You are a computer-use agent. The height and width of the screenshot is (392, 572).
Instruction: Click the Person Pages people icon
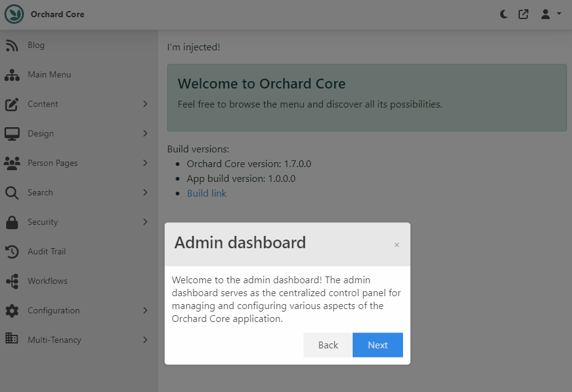[x=12, y=163]
